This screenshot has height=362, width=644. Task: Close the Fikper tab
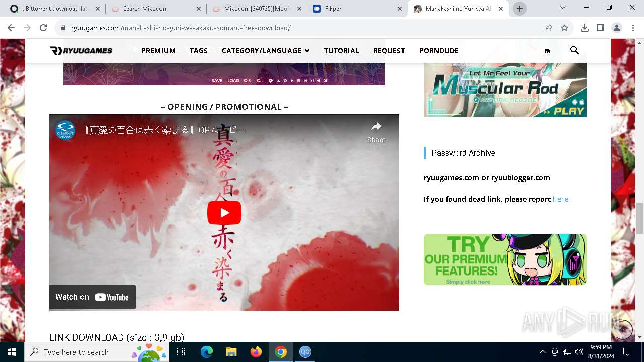[x=400, y=9]
